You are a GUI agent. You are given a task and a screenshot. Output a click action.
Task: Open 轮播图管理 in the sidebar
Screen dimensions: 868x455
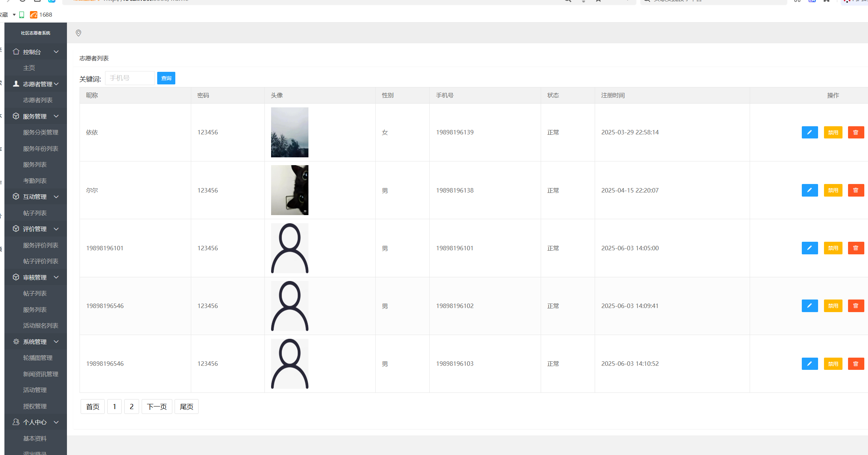[38, 358]
